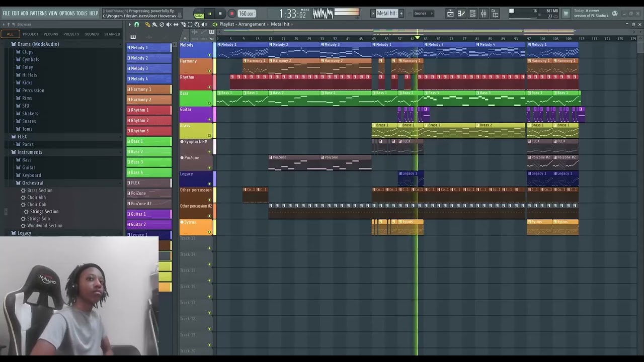Show the pattern picker piano icon above Melody 1
Screen dimensions: 644x362
tap(133, 37)
